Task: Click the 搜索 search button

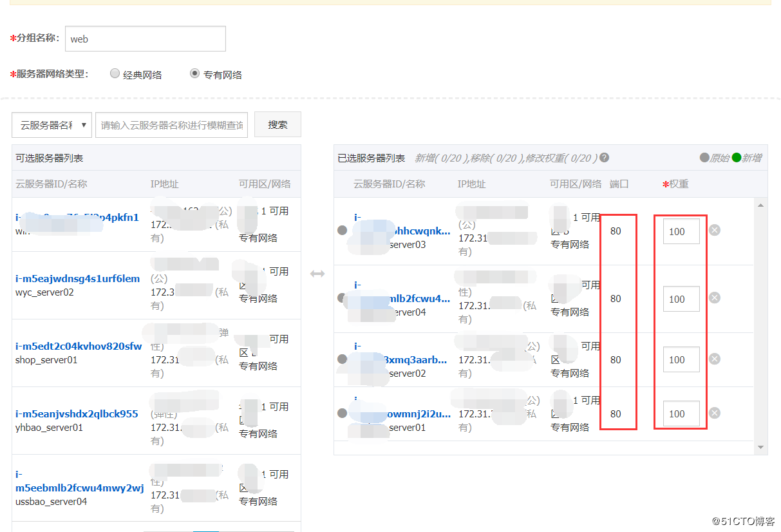Action: click(x=278, y=124)
